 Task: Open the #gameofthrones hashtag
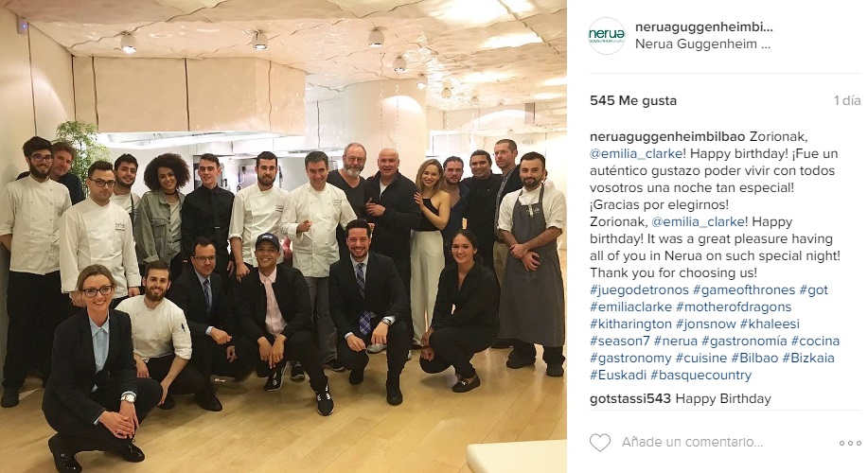743,289
